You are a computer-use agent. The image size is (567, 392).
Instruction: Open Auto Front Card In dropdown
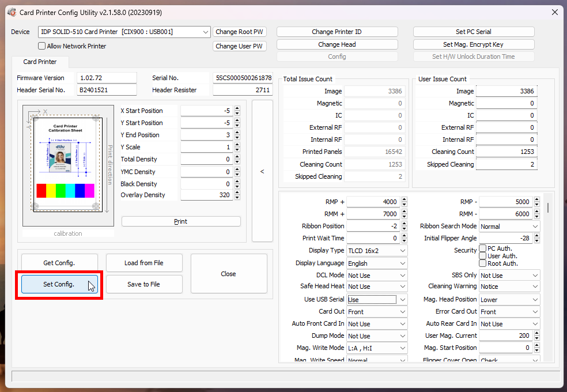(377, 324)
